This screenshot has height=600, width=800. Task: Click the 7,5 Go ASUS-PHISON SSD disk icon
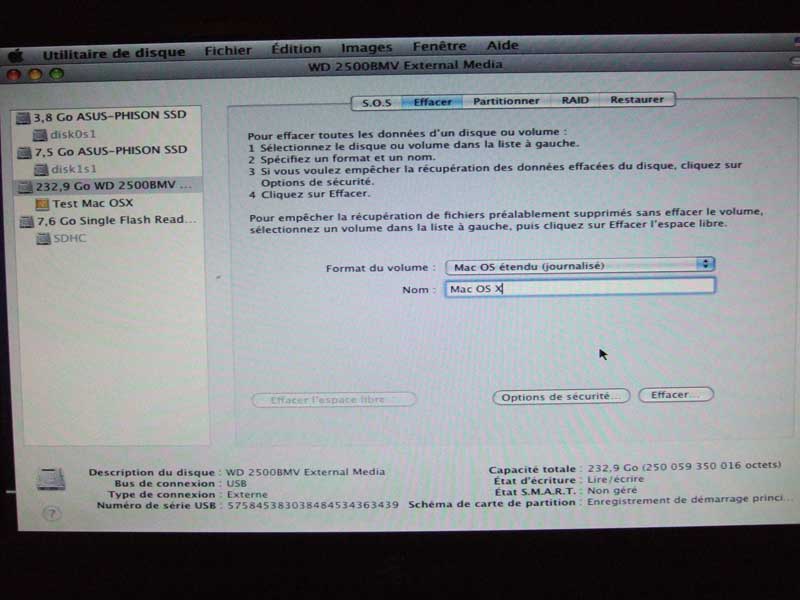pyautogui.click(x=24, y=153)
